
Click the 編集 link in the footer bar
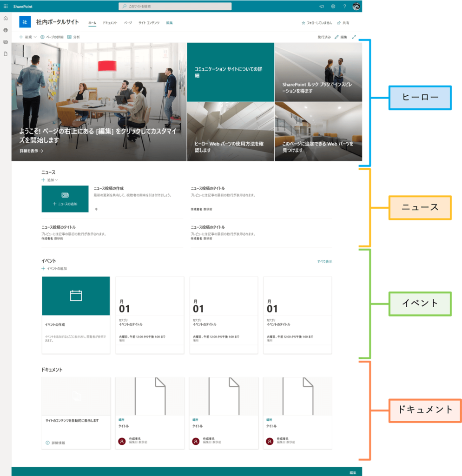coord(353,473)
